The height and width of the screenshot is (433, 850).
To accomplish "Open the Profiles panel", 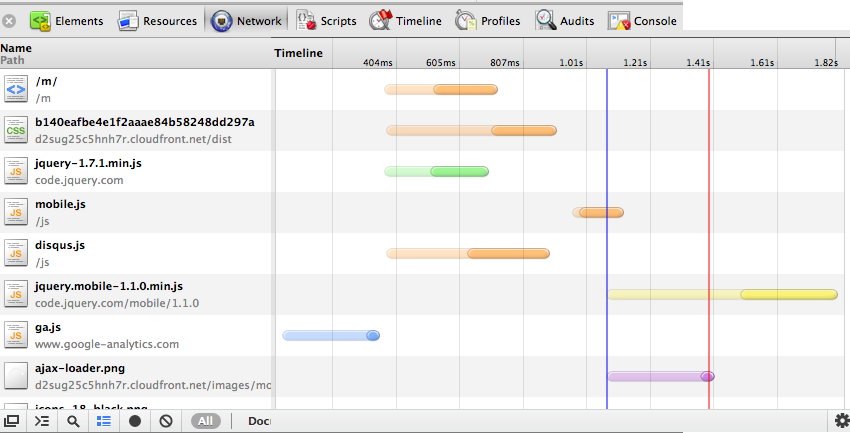I will point(488,20).
